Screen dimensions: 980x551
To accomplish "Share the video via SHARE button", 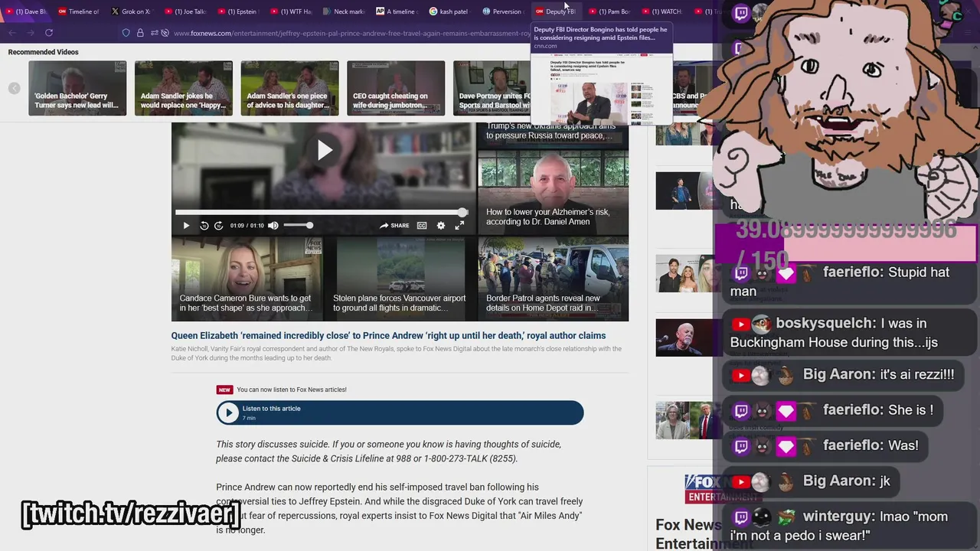I will [x=394, y=226].
